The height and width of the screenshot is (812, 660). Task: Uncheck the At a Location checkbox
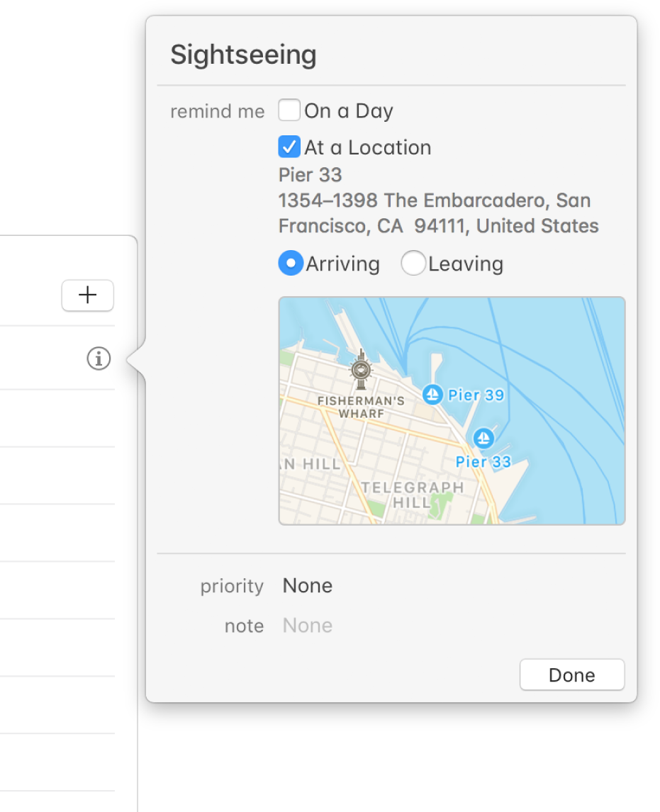(289, 147)
